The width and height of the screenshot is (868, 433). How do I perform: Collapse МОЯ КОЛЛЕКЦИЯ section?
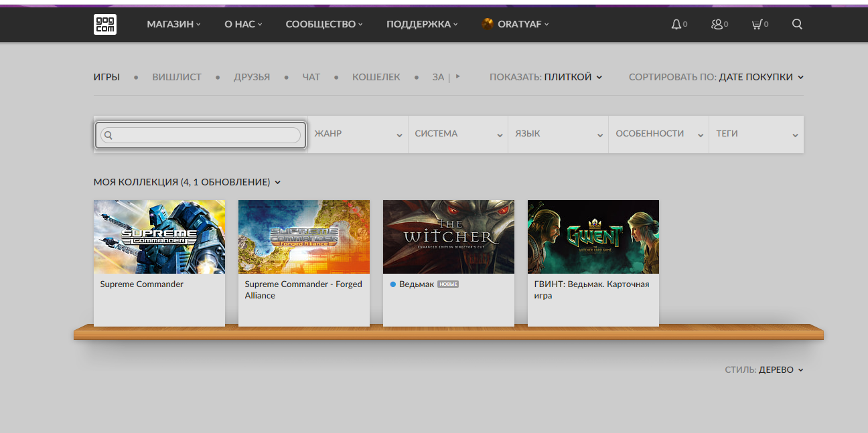pyautogui.click(x=187, y=182)
